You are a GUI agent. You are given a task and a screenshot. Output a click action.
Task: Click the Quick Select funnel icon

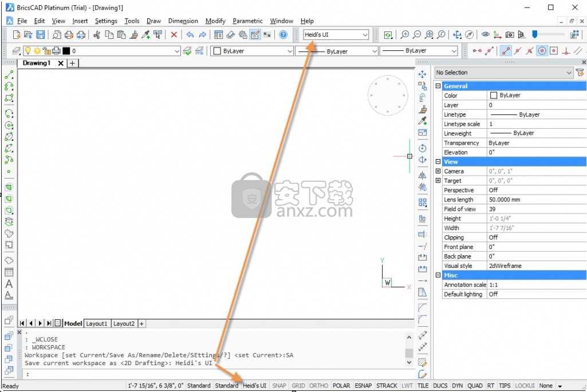[x=580, y=73]
